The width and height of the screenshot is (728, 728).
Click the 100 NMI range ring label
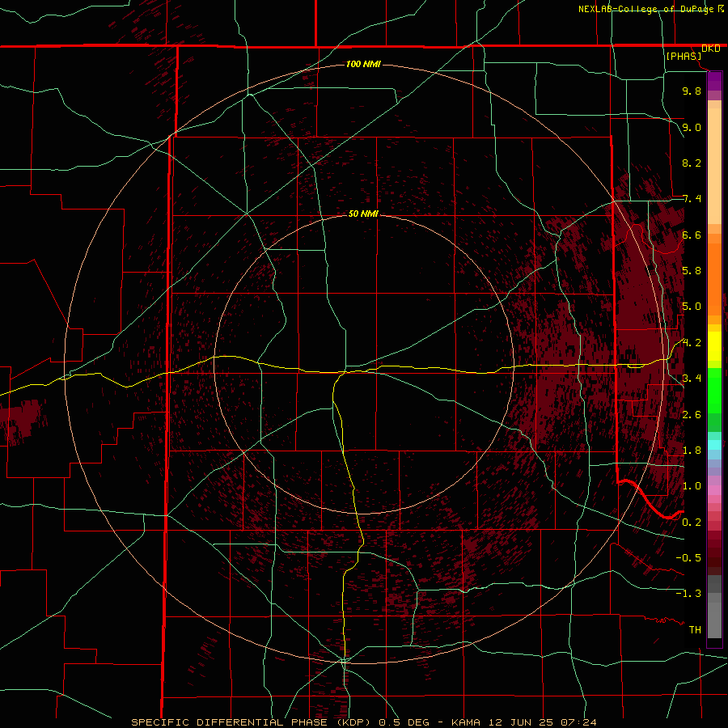[363, 64]
